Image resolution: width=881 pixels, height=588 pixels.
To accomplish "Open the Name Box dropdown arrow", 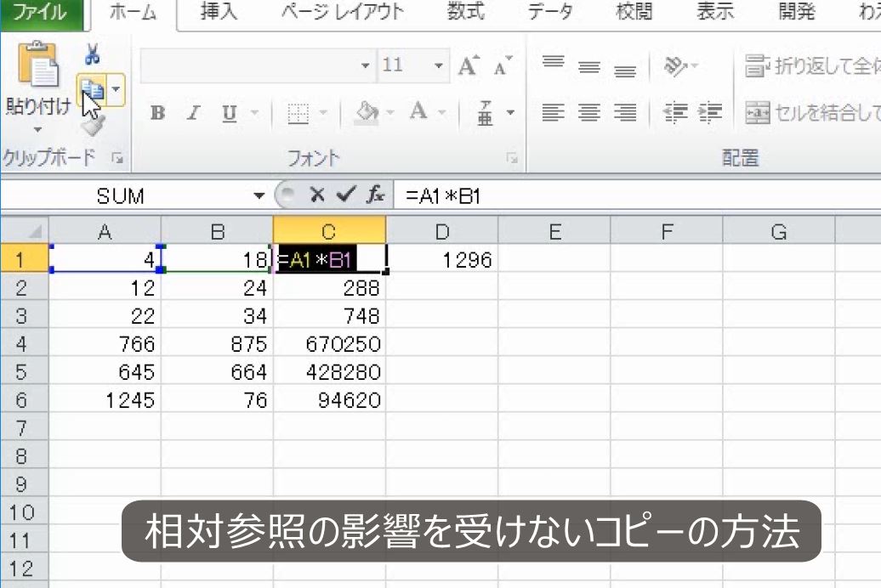I will click(x=260, y=195).
